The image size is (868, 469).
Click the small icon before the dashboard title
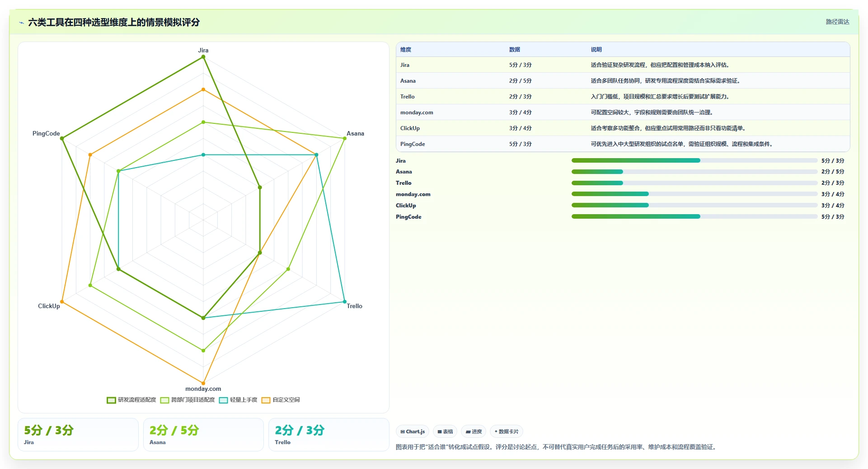[21, 23]
